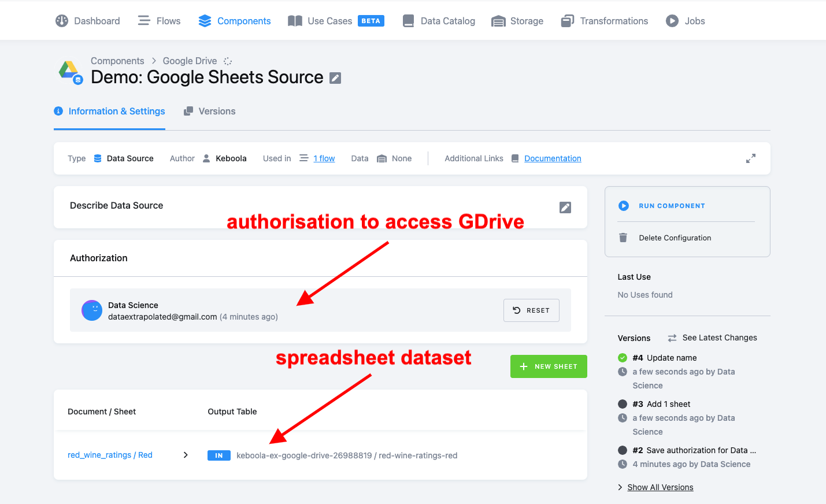Viewport: 826px width, 504px height.
Task: Open the red_wine_ratings / Red sheet link
Action: 110,455
